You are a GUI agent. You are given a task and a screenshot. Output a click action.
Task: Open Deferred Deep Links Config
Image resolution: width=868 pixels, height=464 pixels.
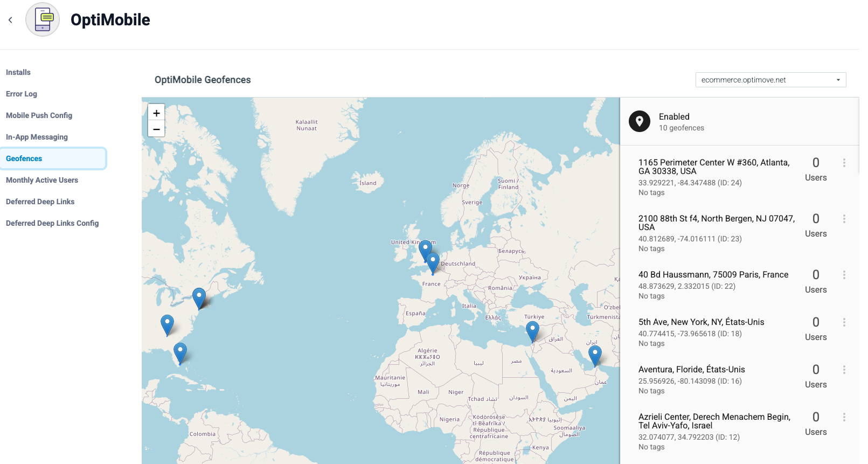[x=52, y=223]
